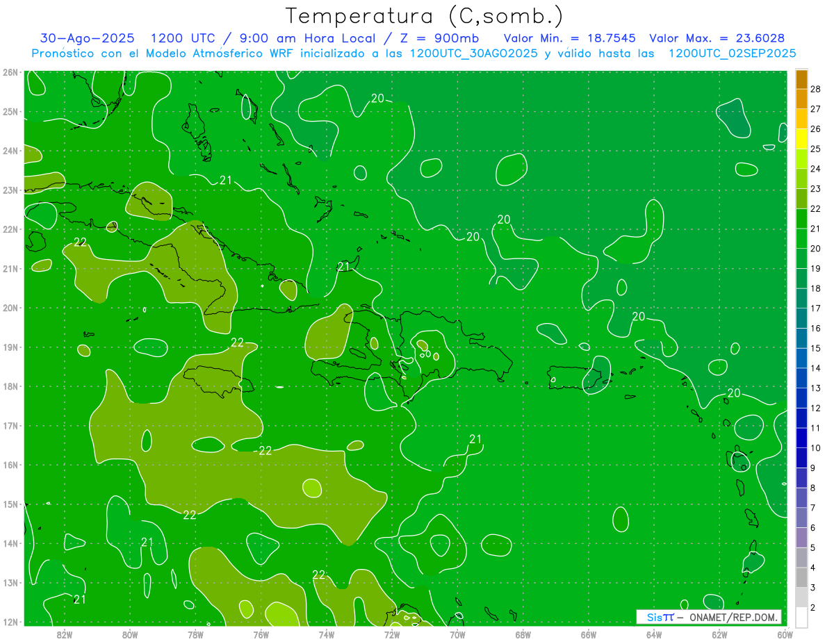
Task: Click the 21 contour label between 12N and 13N
Action: (x=80, y=599)
